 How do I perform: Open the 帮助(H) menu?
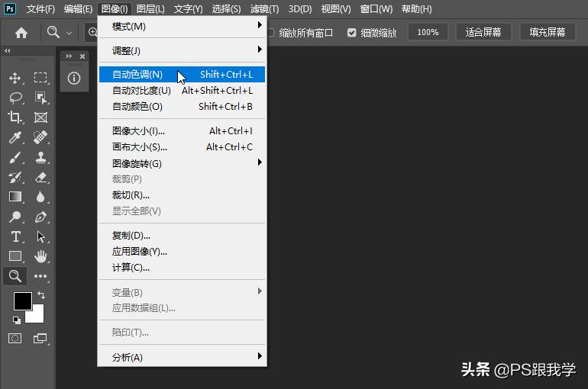416,8
